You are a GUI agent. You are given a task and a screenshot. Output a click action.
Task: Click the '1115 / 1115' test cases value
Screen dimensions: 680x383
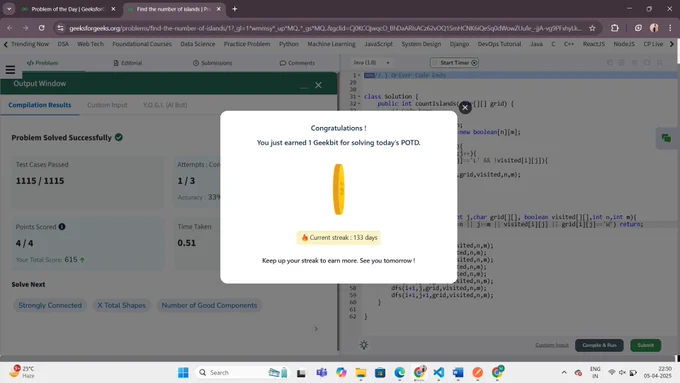pyautogui.click(x=40, y=181)
